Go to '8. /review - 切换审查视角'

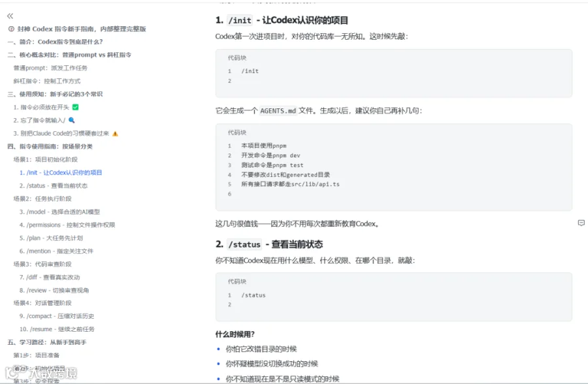pyautogui.click(x=54, y=290)
